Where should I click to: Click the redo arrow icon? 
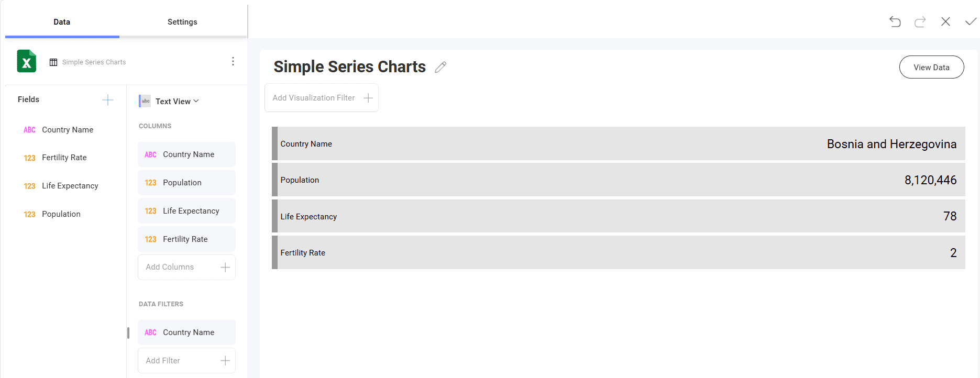point(920,21)
